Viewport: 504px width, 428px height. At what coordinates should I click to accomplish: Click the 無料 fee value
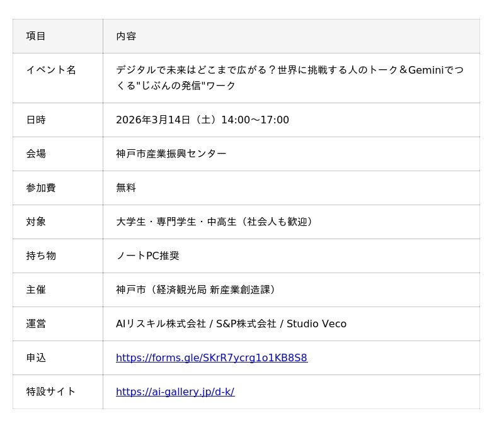coord(126,188)
